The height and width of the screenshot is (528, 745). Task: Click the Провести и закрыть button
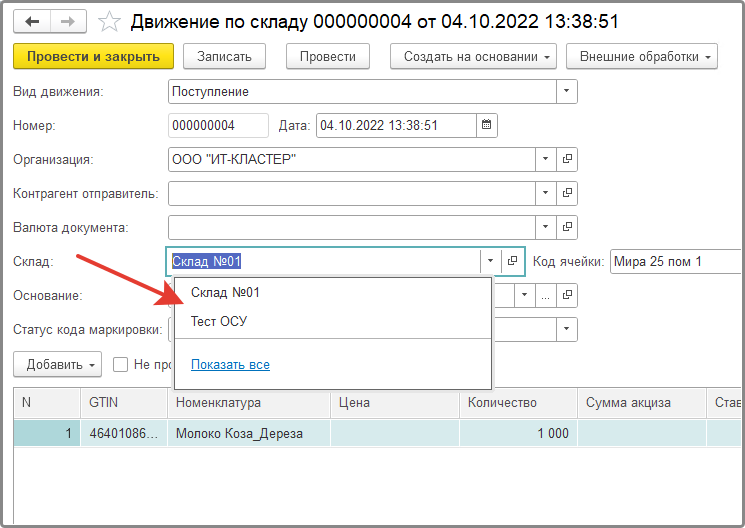click(x=94, y=57)
